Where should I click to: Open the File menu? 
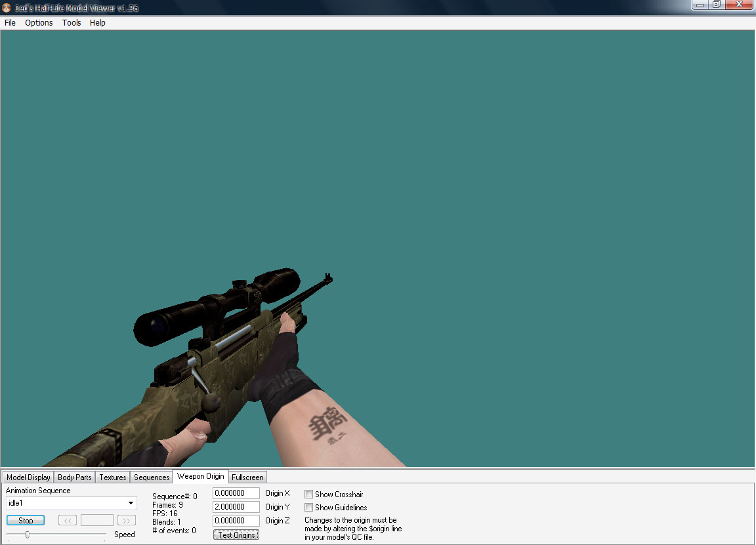10,23
